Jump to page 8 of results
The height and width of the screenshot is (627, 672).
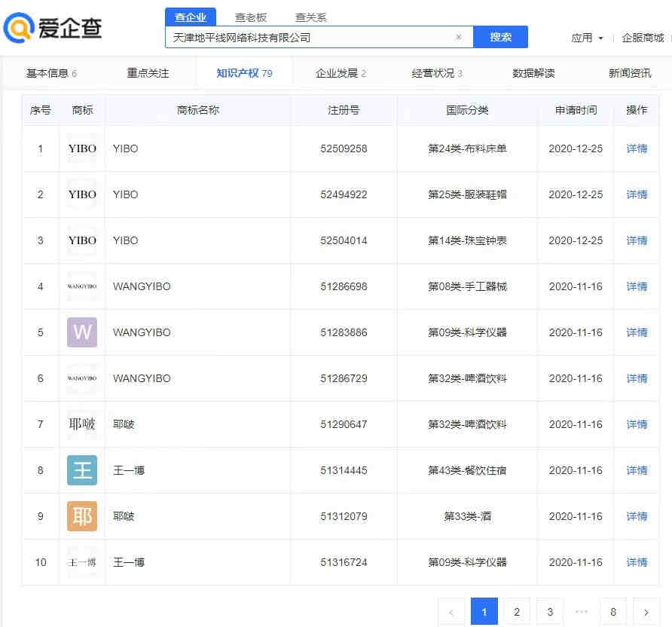(613, 612)
